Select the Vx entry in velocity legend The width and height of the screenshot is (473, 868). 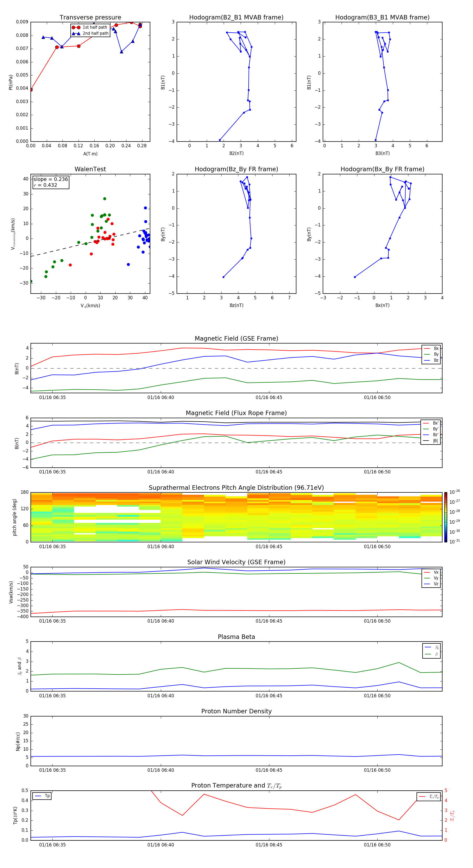[431, 572]
